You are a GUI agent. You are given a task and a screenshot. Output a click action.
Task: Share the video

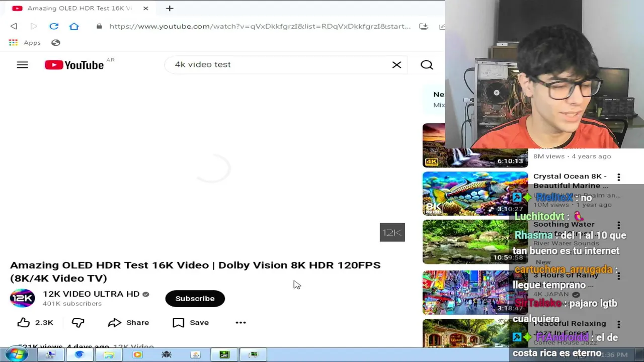click(128, 322)
